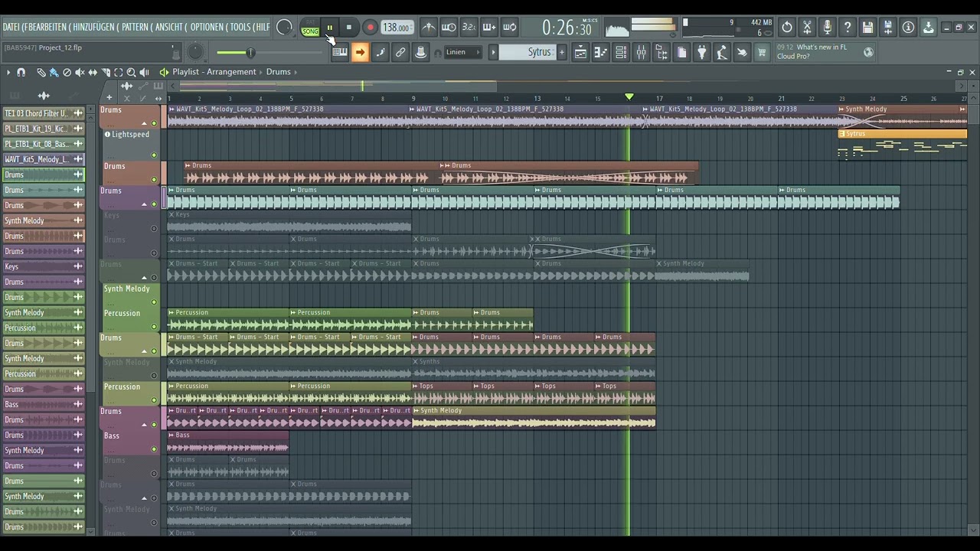Open the TOOLS menu
This screenshot has height=551, width=980.
[x=240, y=27]
